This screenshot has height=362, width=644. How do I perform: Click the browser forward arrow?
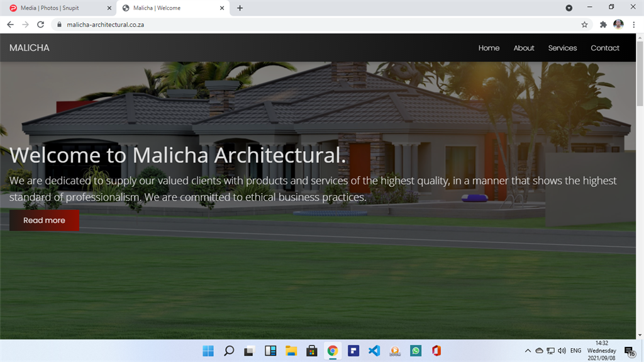pos(25,25)
